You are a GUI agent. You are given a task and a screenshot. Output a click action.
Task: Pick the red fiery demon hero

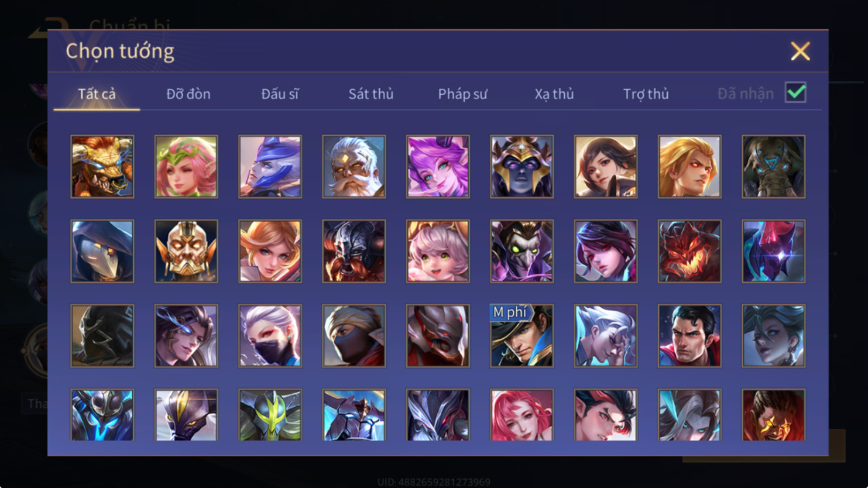[689, 251]
